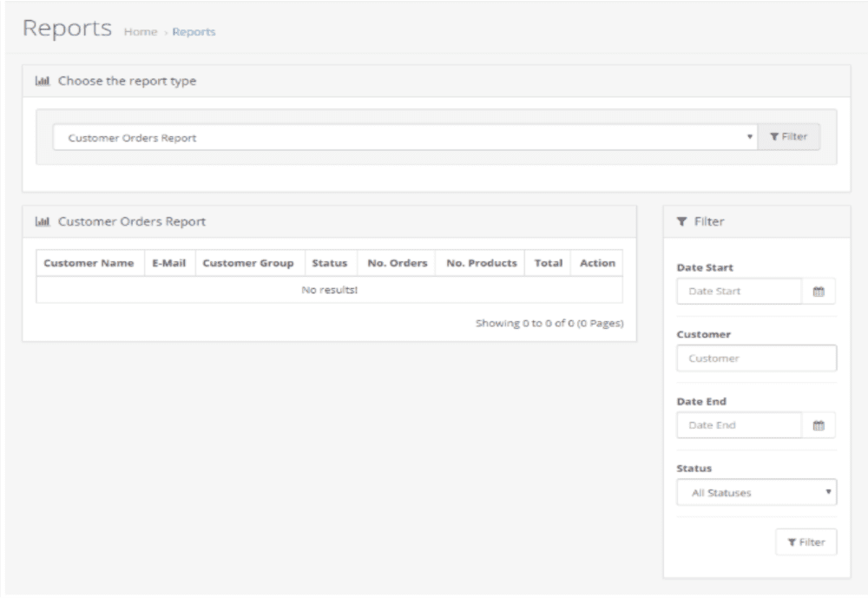Click the 'No results!' table row
Image resolution: width=868 pixels, height=598 pixels.
click(x=329, y=290)
